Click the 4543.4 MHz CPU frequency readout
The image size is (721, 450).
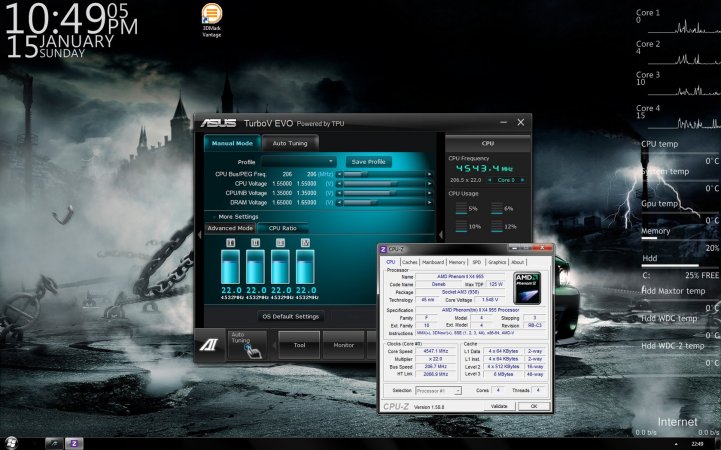484,169
